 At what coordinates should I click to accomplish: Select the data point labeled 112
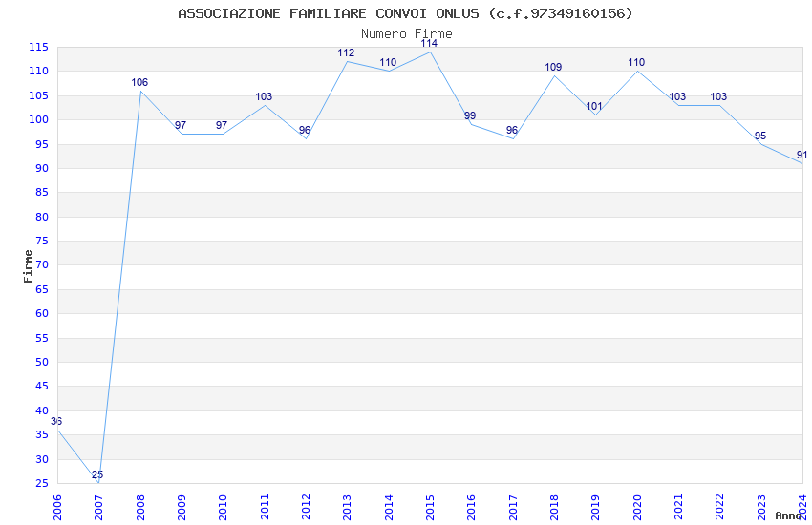(346, 53)
